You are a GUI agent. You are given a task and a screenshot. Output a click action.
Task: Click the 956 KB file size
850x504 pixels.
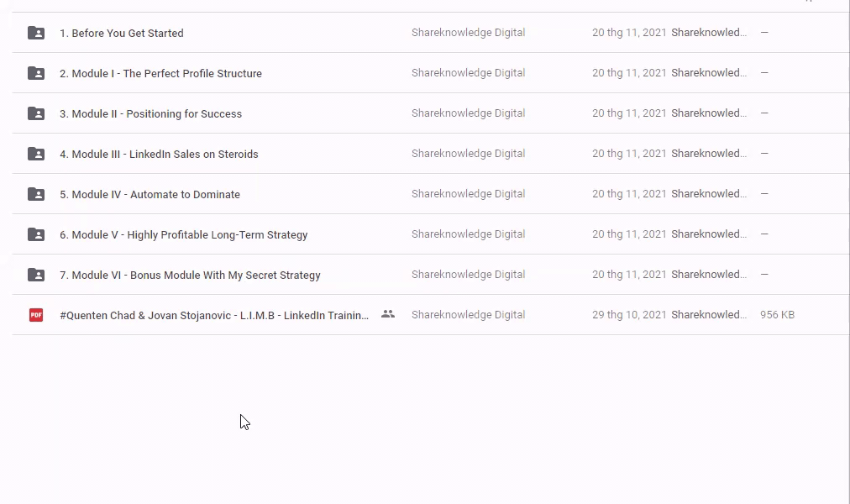point(777,315)
